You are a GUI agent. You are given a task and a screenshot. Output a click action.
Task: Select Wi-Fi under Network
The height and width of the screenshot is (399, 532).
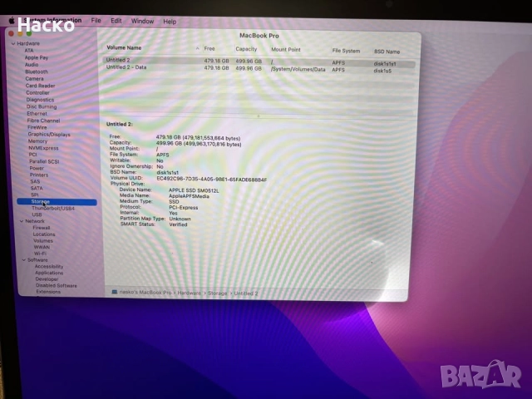tap(40, 254)
